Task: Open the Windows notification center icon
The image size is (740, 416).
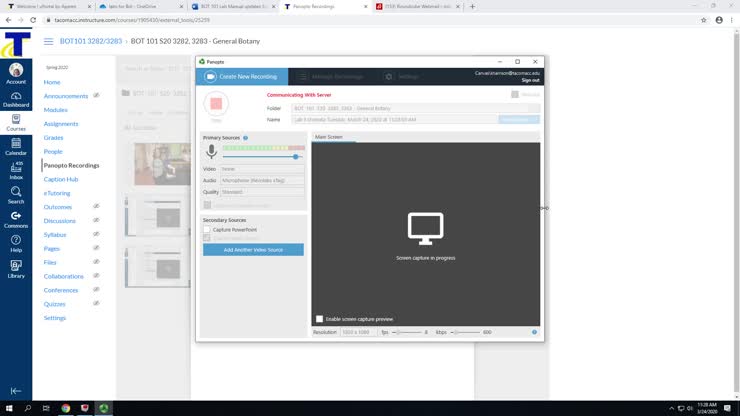Action: coord(727,408)
